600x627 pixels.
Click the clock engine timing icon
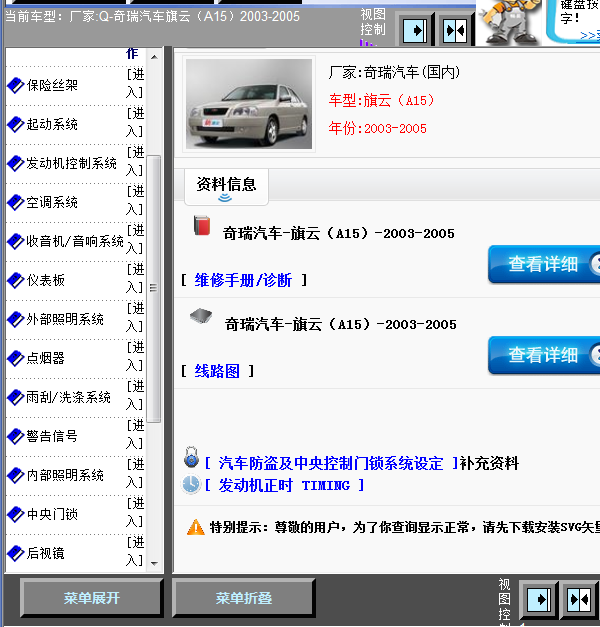(191, 484)
